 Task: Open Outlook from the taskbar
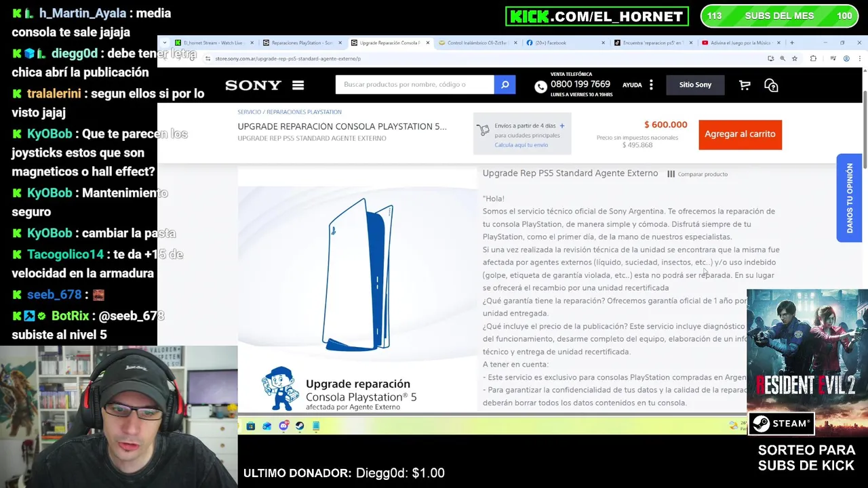(267, 426)
